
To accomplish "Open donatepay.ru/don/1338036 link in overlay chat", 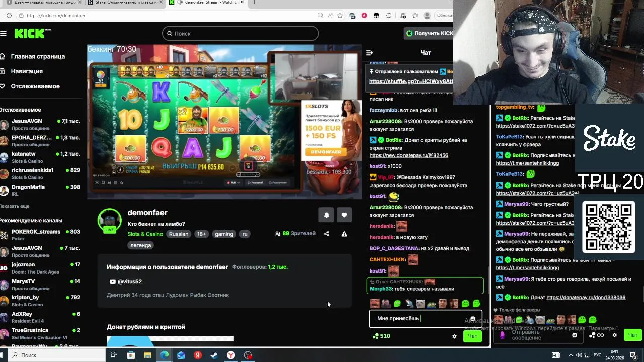I will [586, 298].
